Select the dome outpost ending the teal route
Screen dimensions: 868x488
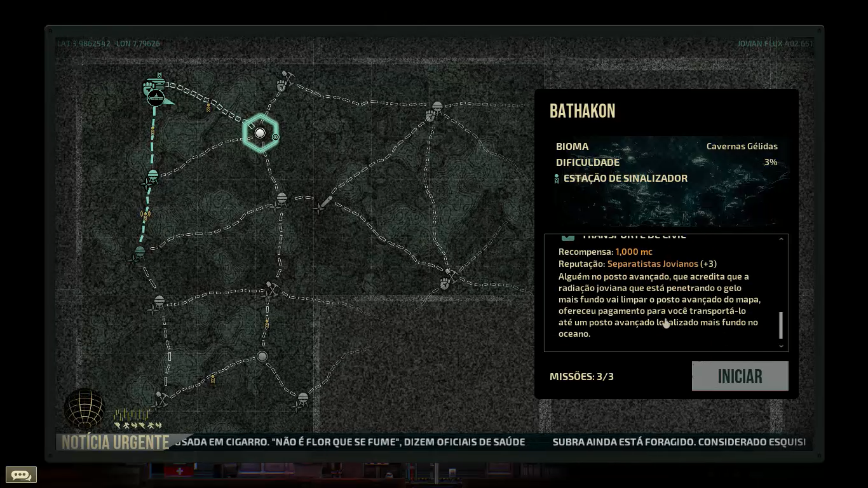click(x=140, y=252)
